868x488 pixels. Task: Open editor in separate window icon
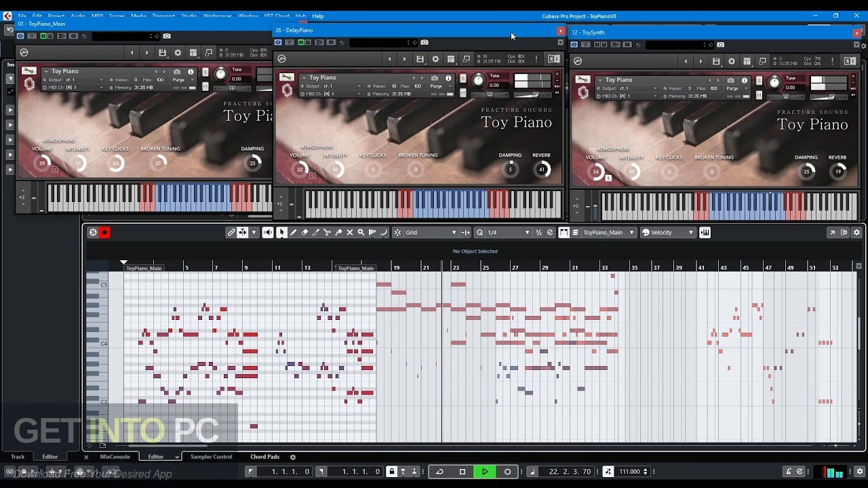coord(832,232)
